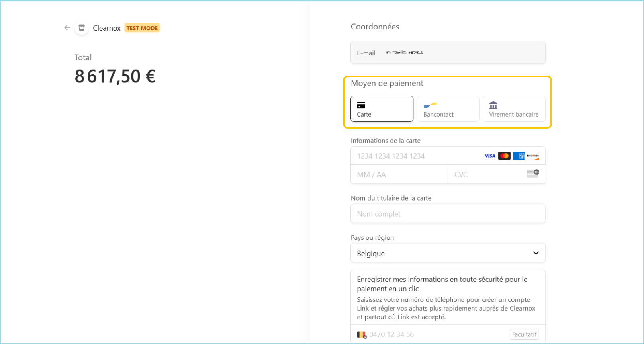Select Virement bancaire payment method

(x=514, y=109)
